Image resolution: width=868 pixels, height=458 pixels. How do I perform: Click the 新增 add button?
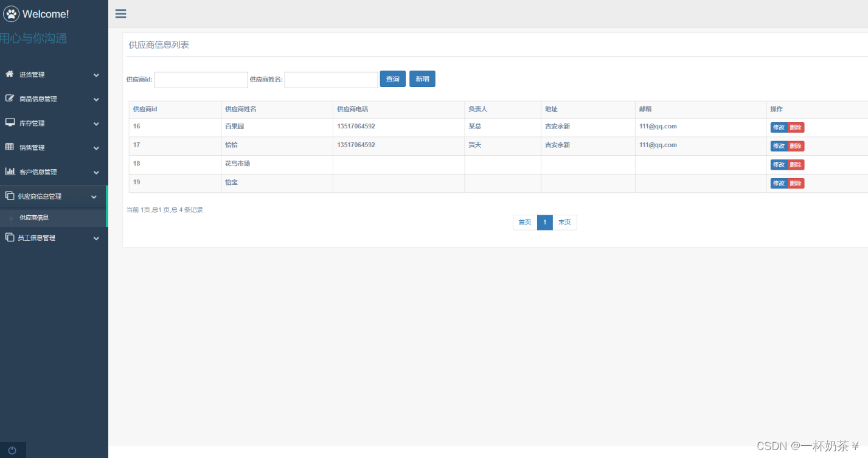[422, 79]
